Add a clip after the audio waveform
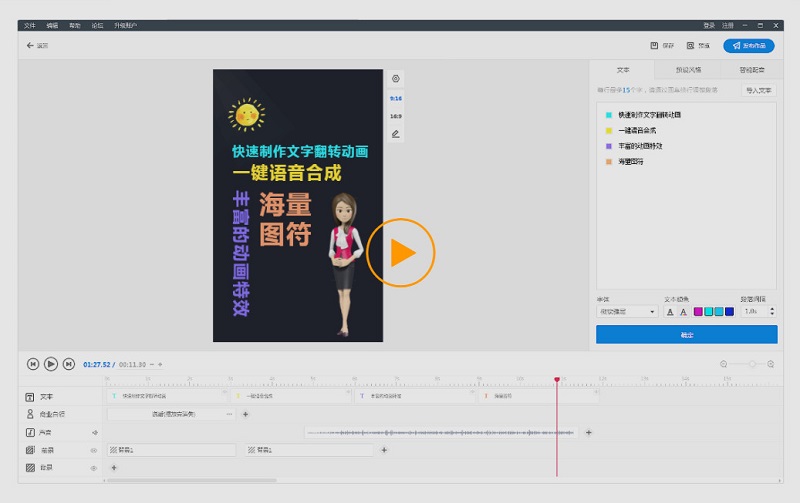 click(x=589, y=432)
